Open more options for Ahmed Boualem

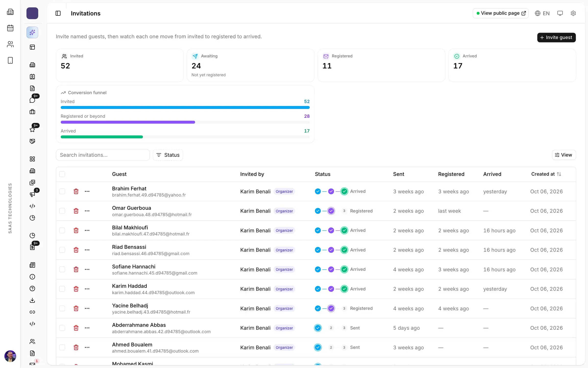[x=87, y=347]
